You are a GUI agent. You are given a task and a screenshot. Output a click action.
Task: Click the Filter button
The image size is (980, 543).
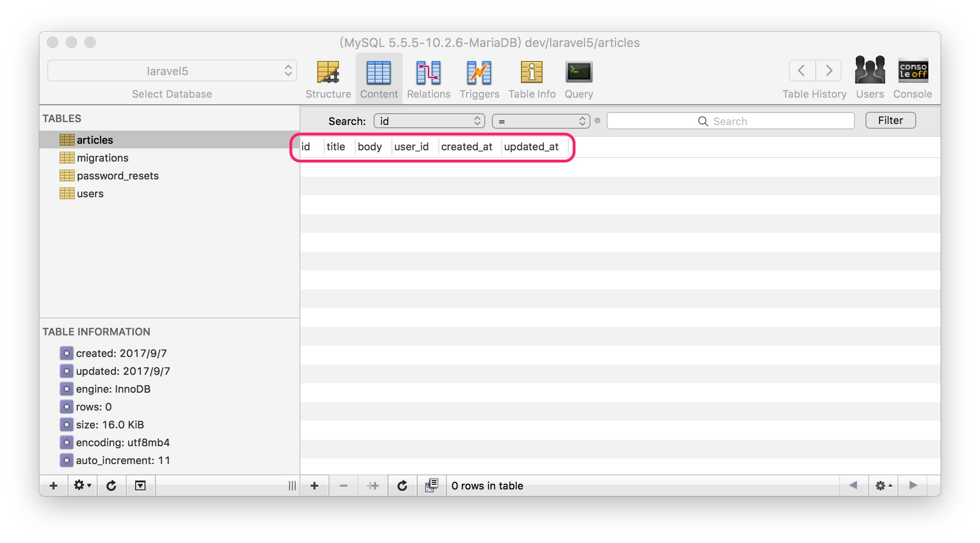pyautogui.click(x=890, y=121)
